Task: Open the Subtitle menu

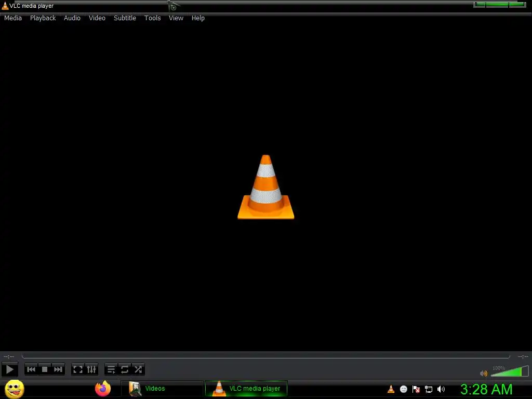Action: coord(125,18)
